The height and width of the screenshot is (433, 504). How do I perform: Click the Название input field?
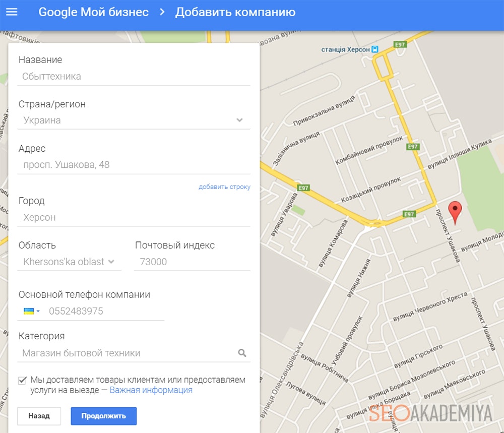coord(134,77)
